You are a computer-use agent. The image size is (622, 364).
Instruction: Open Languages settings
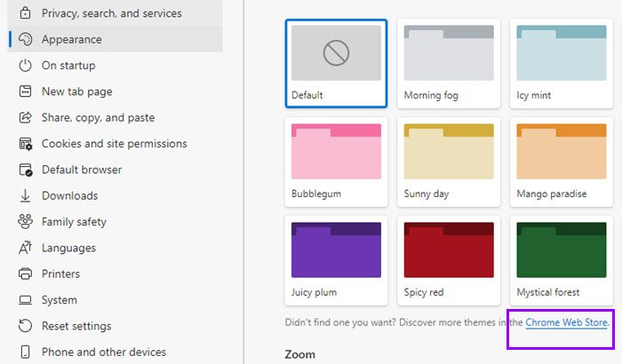(115, 248)
